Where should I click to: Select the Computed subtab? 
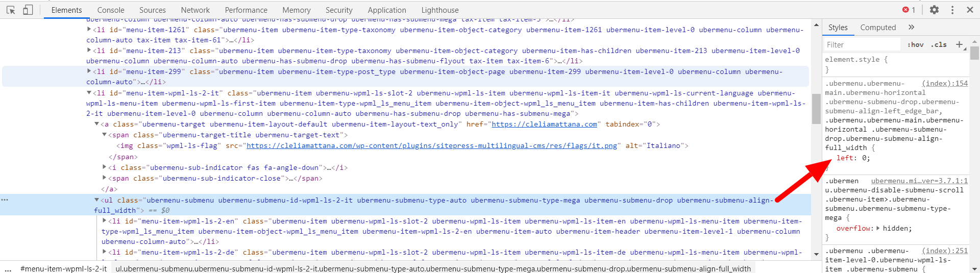pos(878,28)
